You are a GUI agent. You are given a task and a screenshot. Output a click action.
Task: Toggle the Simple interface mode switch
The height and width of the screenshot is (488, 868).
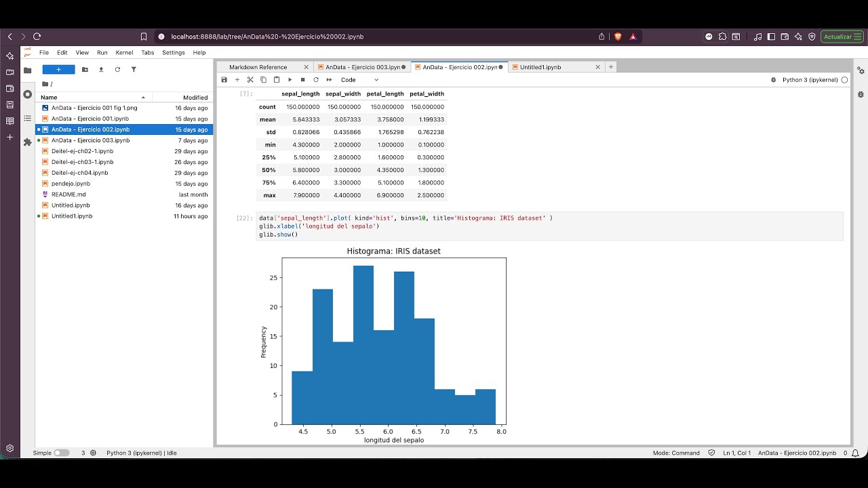(x=61, y=453)
